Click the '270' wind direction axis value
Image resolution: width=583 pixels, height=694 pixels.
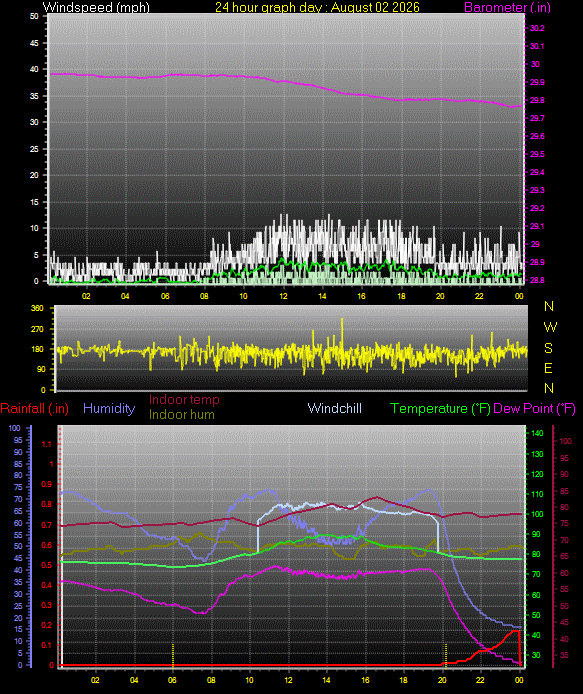[38, 329]
